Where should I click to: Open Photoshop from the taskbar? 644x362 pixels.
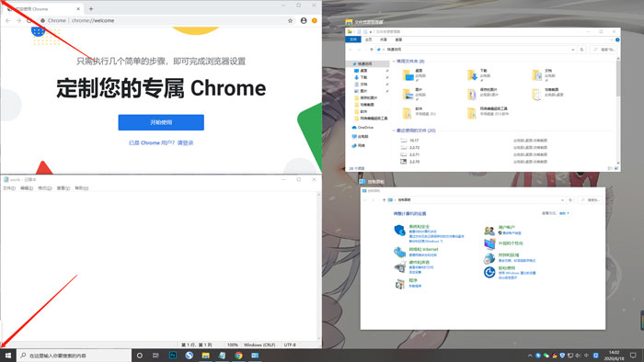pyautogui.click(x=173, y=356)
